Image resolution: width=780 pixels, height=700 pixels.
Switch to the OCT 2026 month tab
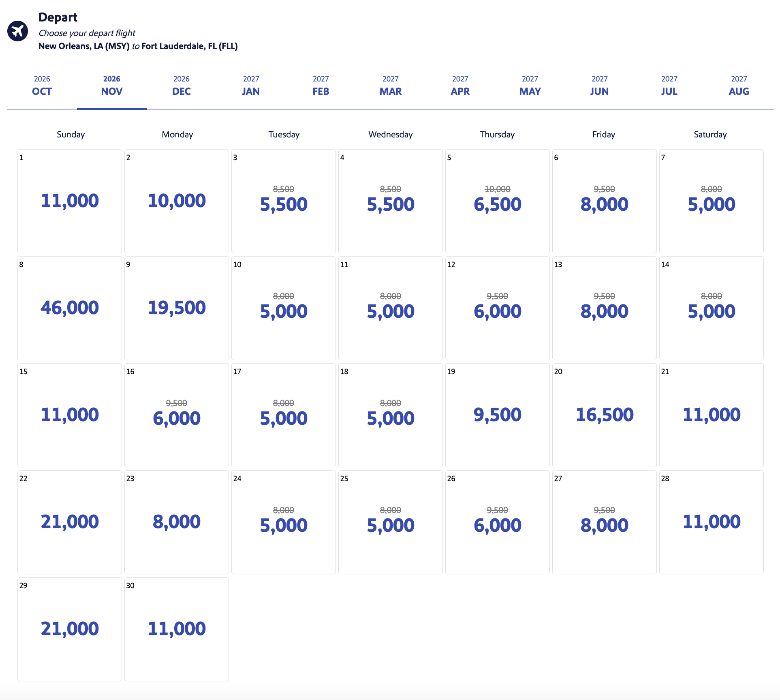click(x=42, y=86)
